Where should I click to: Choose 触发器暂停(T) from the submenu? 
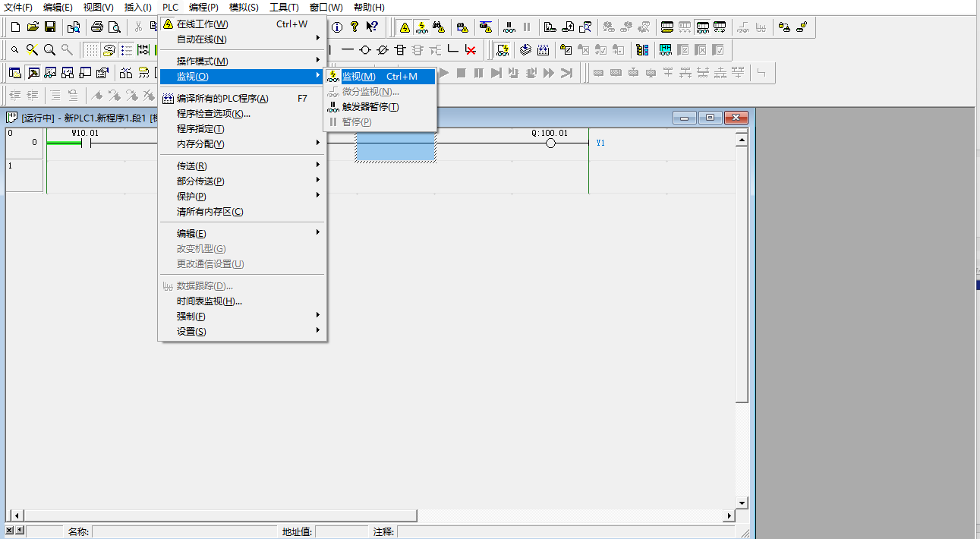pos(380,107)
